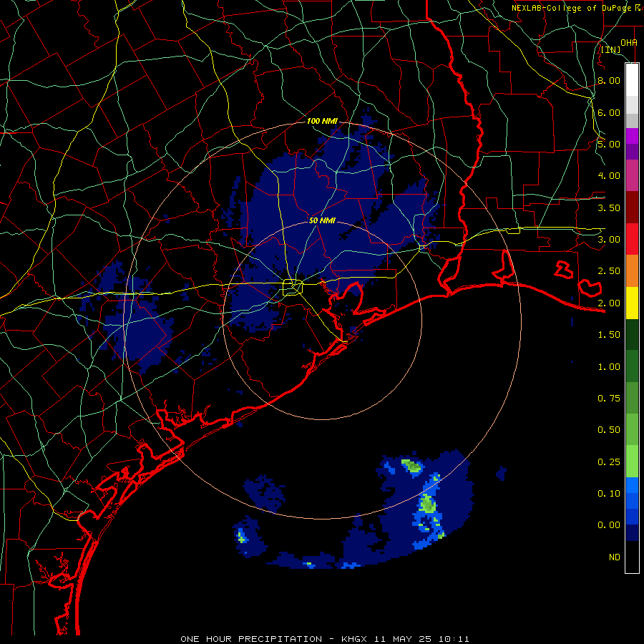Click the 0.75 legend value
The image size is (644, 644).
(x=609, y=399)
